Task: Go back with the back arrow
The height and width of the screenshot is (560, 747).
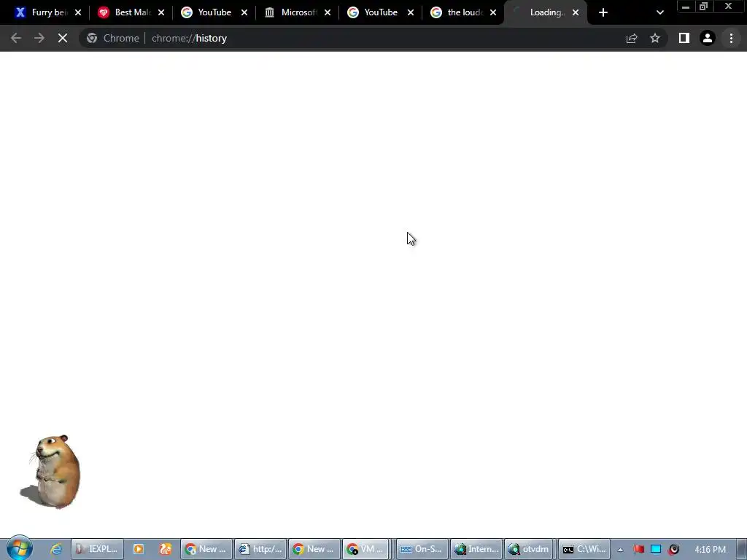Action: [x=16, y=38]
